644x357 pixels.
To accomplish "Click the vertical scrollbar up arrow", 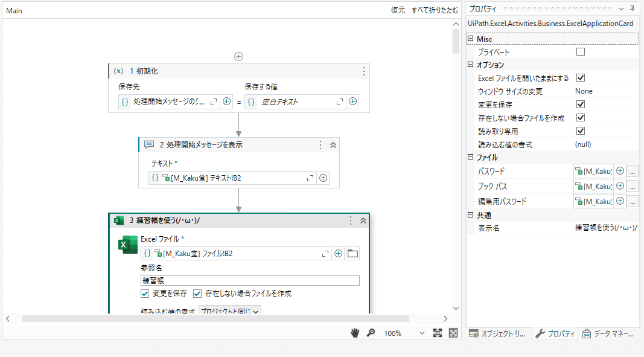I will pyautogui.click(x=456, y=24).
